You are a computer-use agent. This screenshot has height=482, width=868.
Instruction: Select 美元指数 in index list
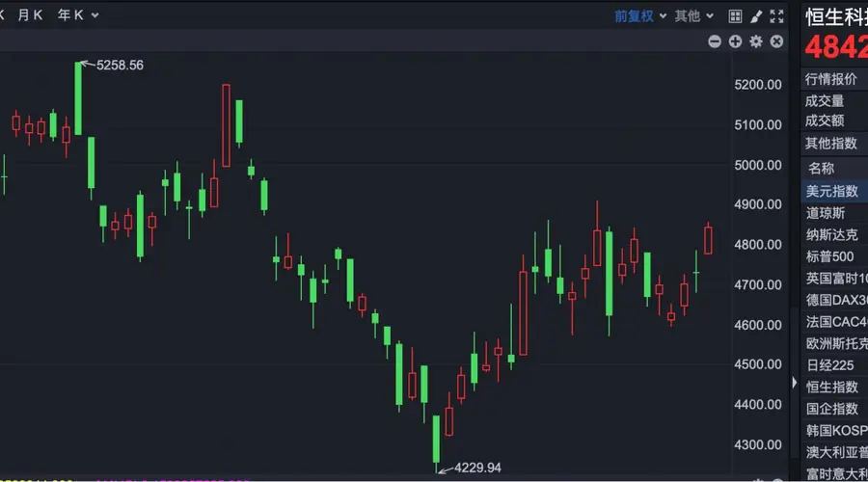835,191
